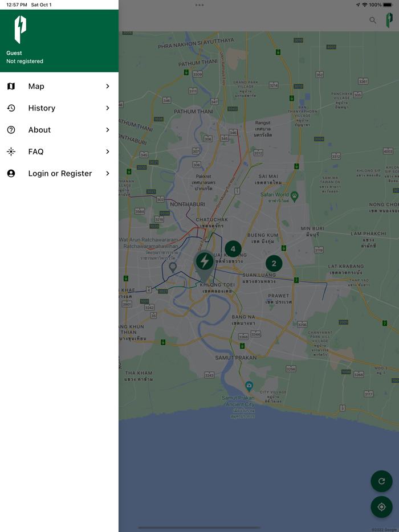Click the folded map icon
This screenshot has height=532, width=399.
pos(11,86)
